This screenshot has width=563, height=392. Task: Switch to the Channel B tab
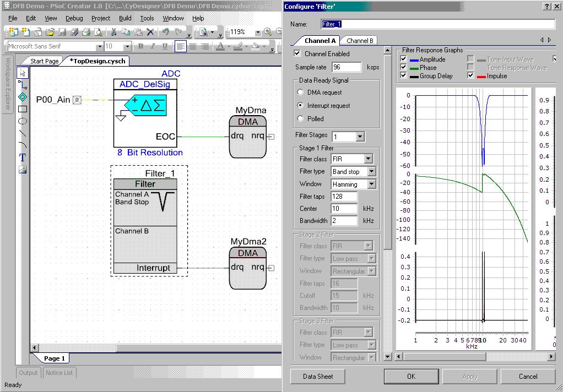pyautogui.click(x=360, y=41)
